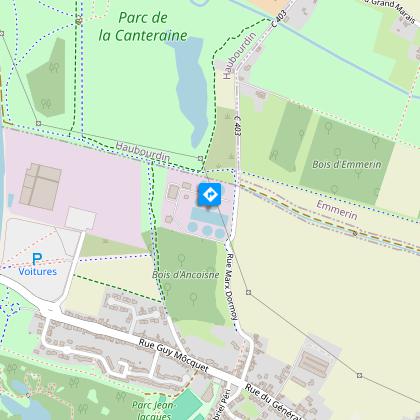Viewport: 420px width, 420px height.
Task: Click the long blue lake in the park
Action: tap(191, 92)
